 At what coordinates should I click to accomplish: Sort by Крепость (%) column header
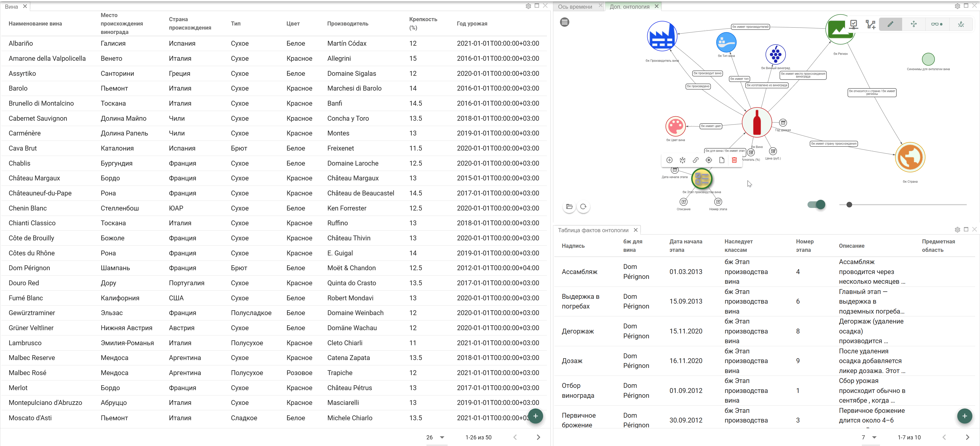[423, 23]
